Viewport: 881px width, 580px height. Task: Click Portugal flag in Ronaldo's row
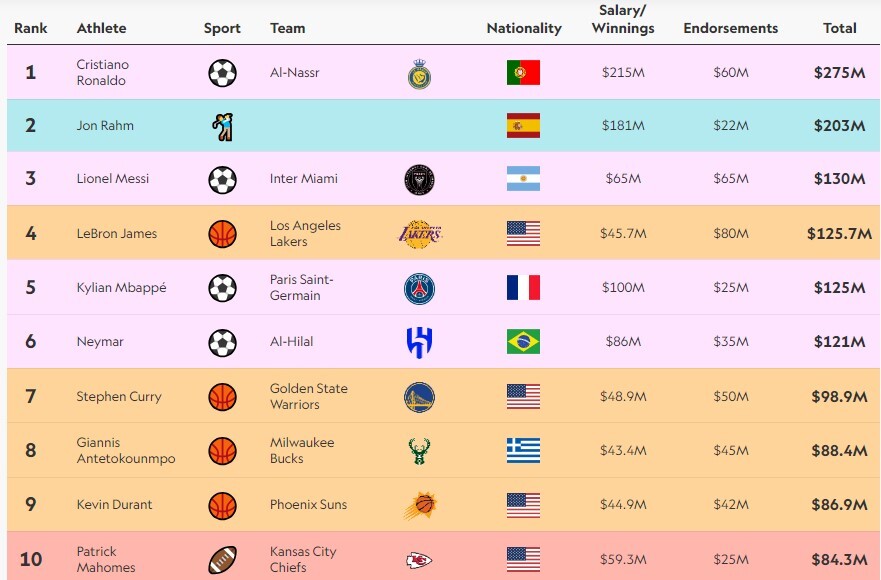tap(523, 73)
